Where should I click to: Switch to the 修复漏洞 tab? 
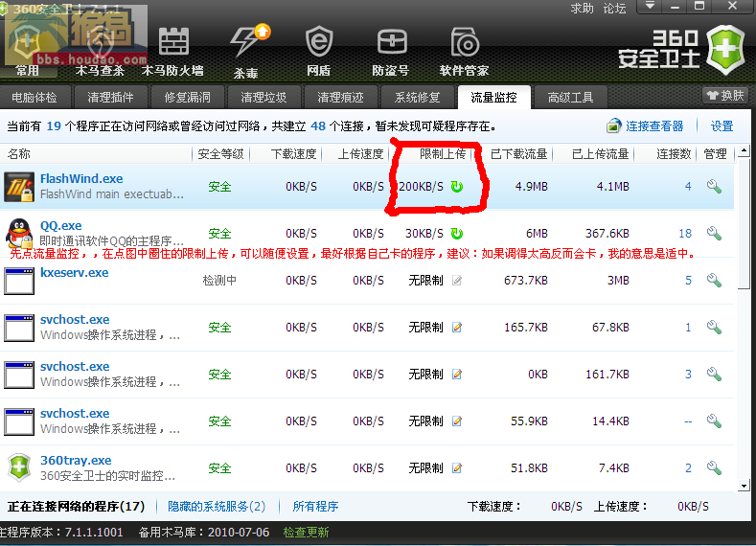187,98
